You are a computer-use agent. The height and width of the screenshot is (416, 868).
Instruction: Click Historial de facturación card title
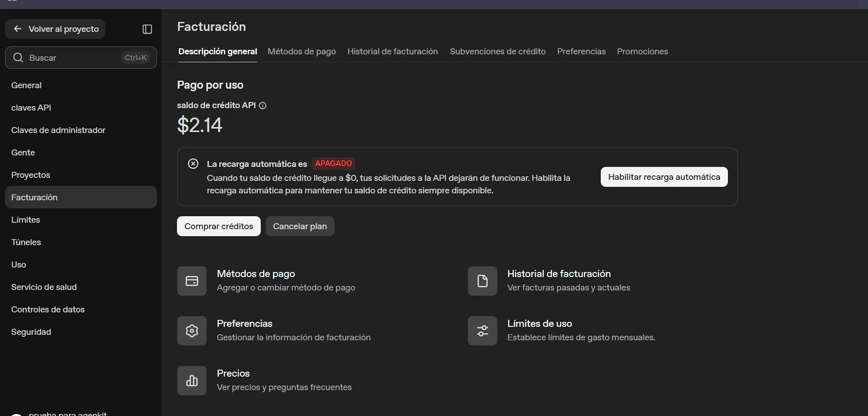pos(559,274)
